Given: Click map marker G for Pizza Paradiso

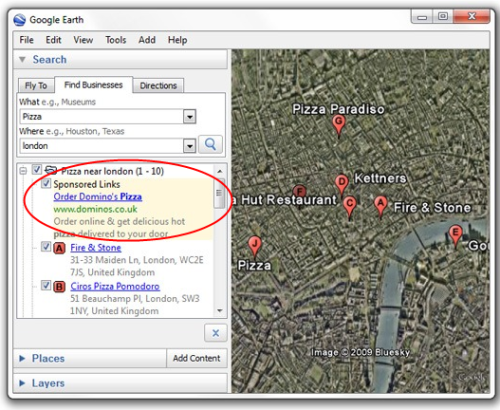Looking at the screenshot, I should [x=339, y=126].
